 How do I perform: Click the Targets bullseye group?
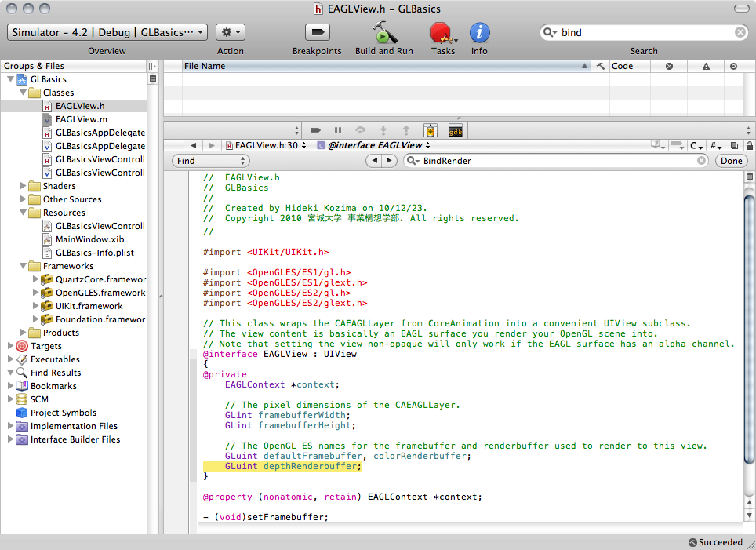[22, 346]
